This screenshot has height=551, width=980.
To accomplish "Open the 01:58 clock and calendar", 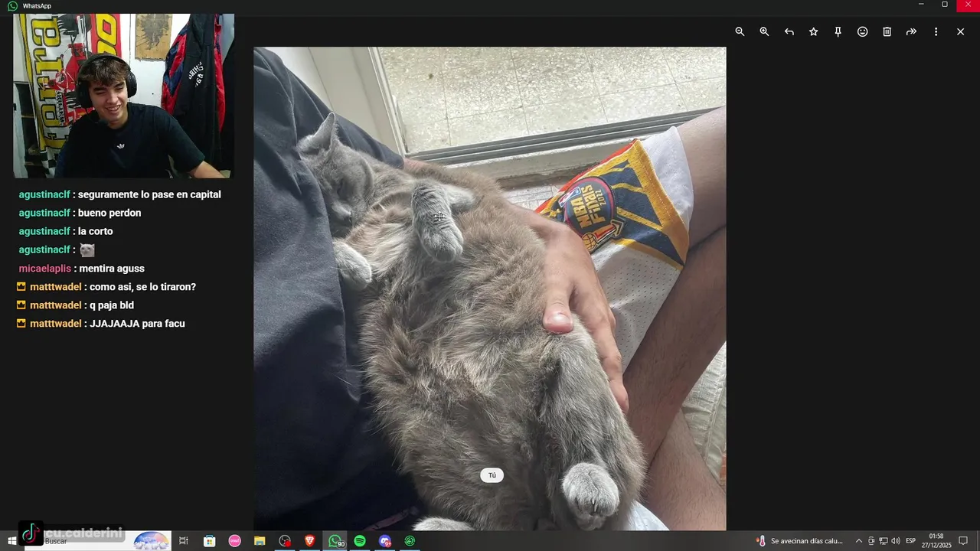I will tap(936, 540).
